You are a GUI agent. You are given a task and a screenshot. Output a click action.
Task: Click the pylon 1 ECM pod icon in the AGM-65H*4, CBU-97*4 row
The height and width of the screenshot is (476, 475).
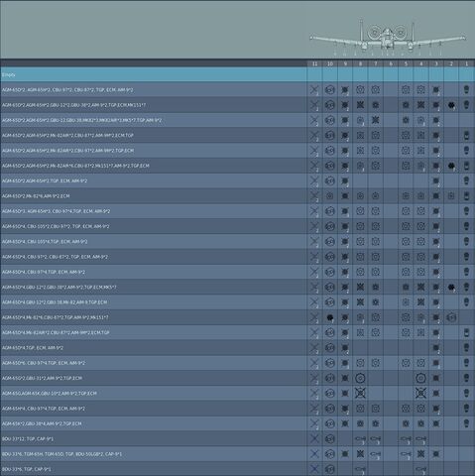pos(466,409)
